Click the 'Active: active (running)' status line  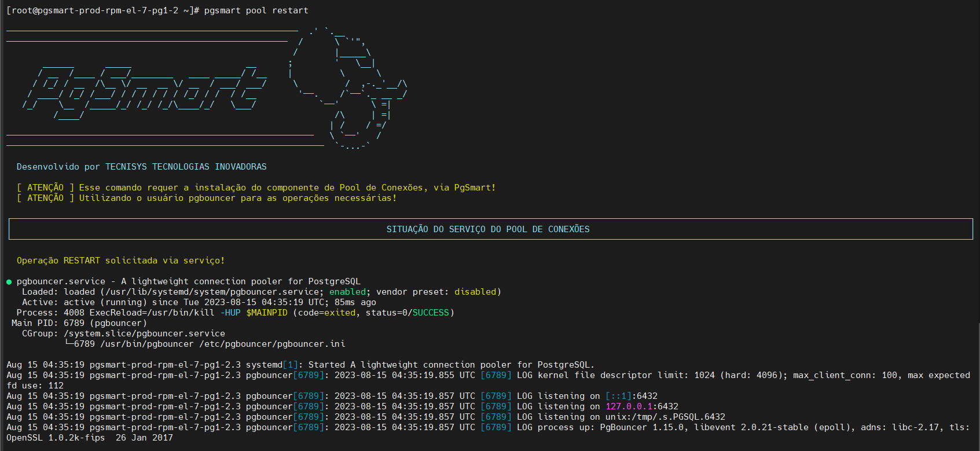[x=199, y=302]
